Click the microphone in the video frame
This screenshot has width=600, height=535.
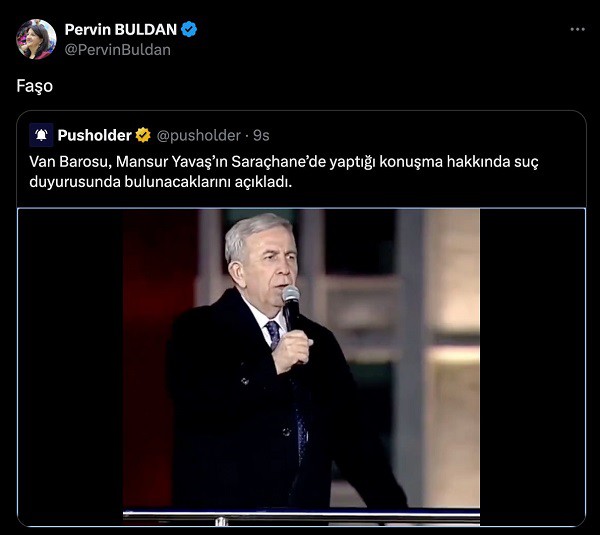(291, 304)
